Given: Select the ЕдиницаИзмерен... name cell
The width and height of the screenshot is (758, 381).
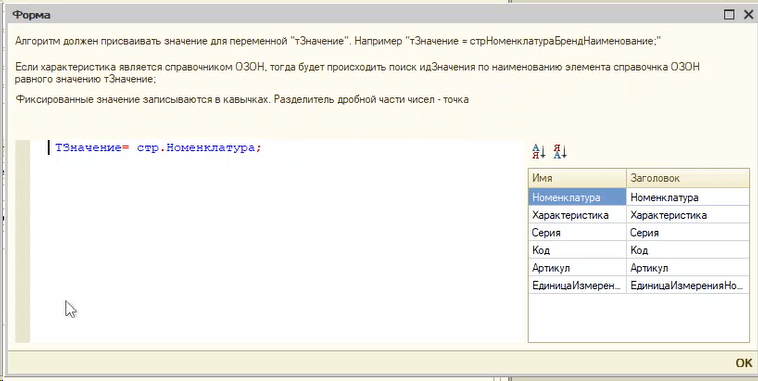Looking at the screenshot, I should click(577, 286).
